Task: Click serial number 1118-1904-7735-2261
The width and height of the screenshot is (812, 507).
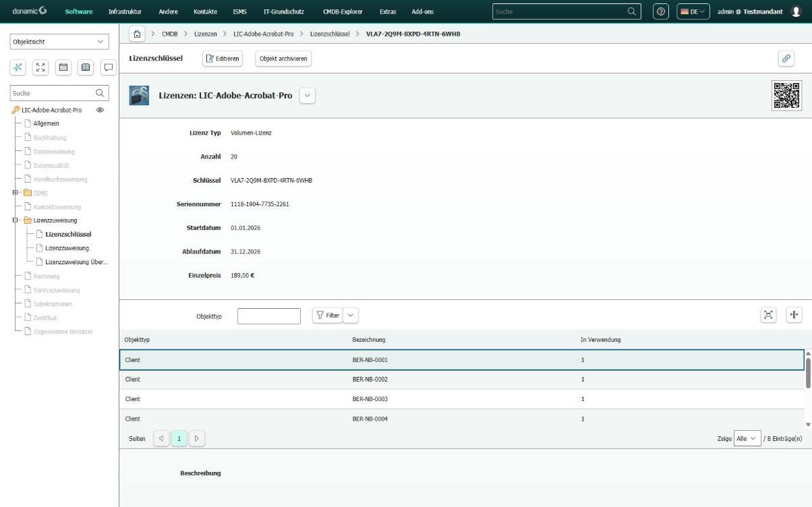Action: (260, 204)
